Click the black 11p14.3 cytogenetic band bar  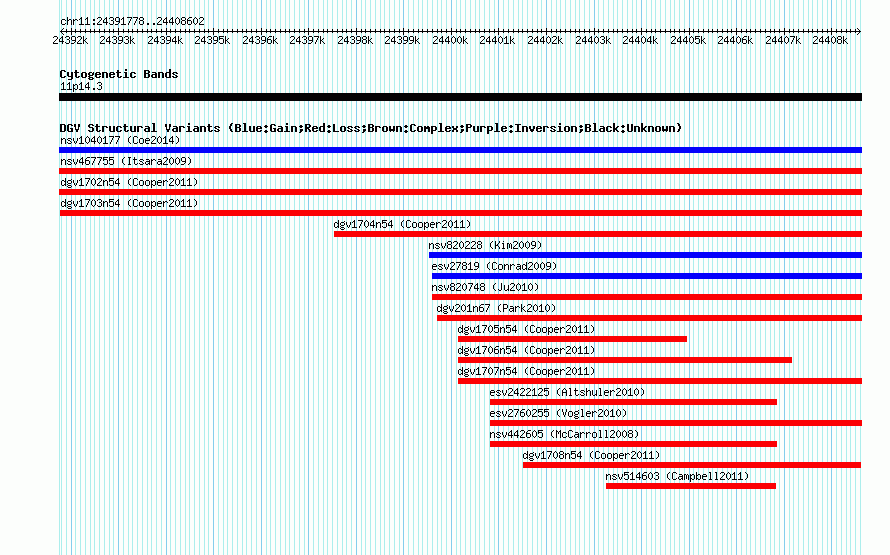[x=460, y=97]
